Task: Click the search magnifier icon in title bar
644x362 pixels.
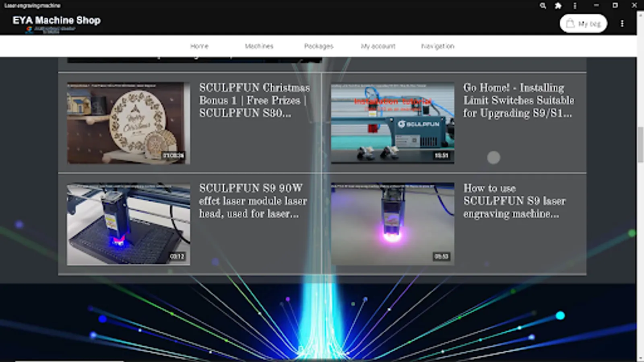Action: (543, 6)
